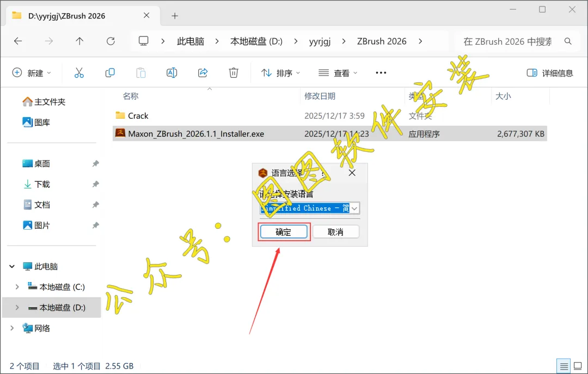The width and height of the screenshot is (588, 374).
Task: Sort by 大小 column header
Action: 503,96
